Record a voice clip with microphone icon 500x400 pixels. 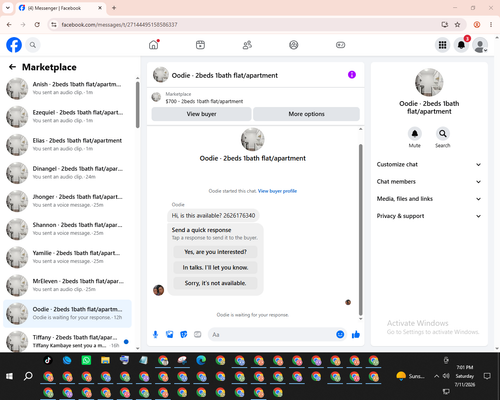[155, 334]
